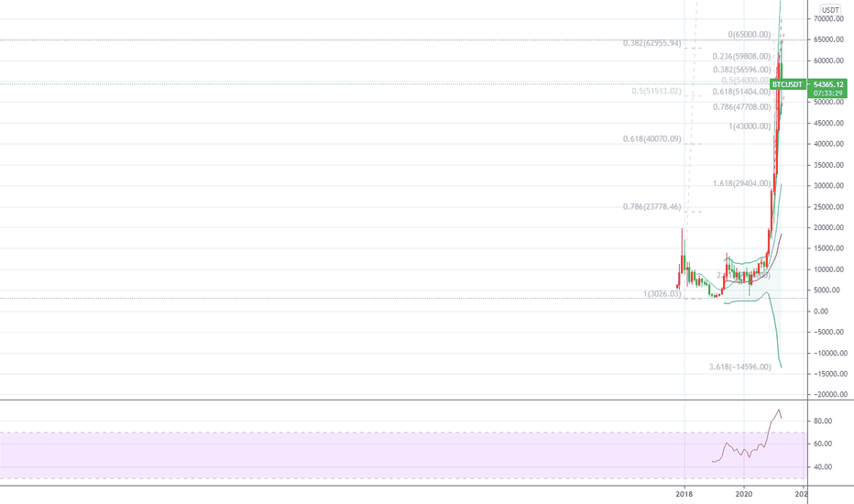The image size is (854, 504).
Task: Click the 40.00 RSI axis label
Action: pyautogui.click(x=823, y=467)
